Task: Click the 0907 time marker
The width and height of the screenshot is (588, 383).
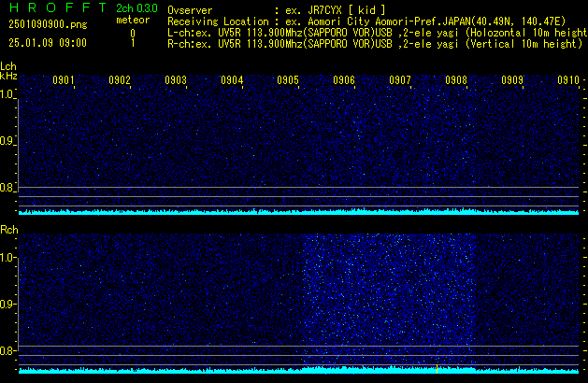Action: click(x=400, y=80)
